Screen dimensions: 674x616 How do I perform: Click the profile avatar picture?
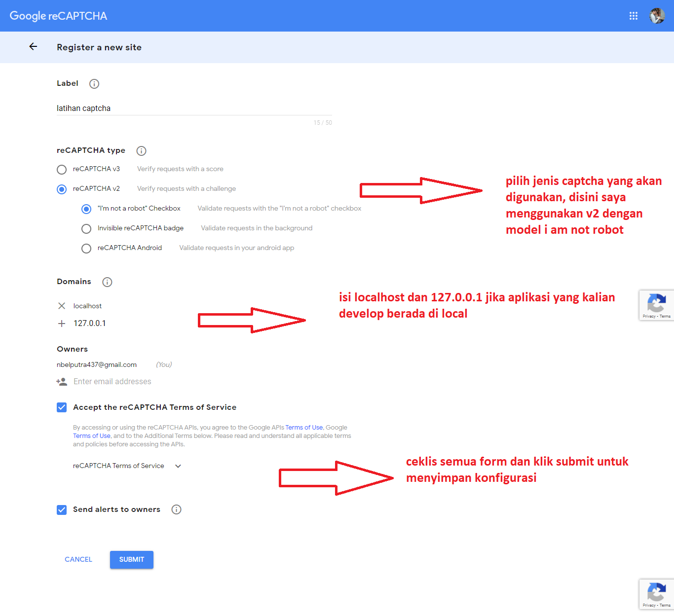657,15
